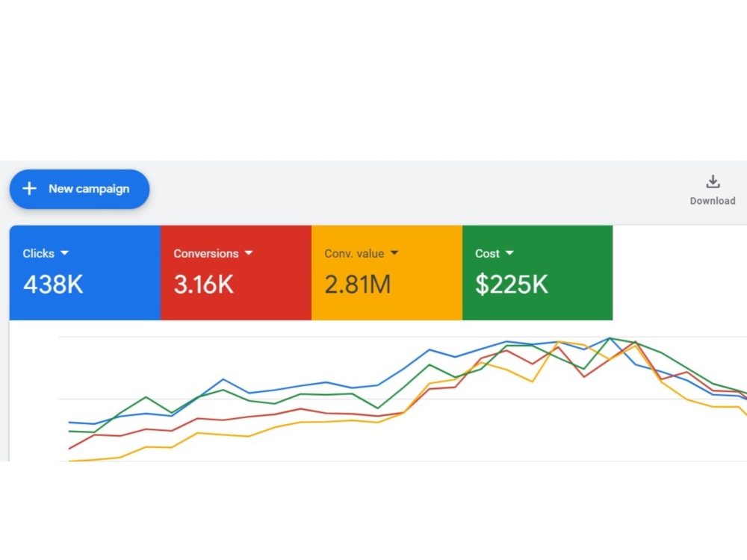
Task: Click the New campaign button label
Action: 89,189
